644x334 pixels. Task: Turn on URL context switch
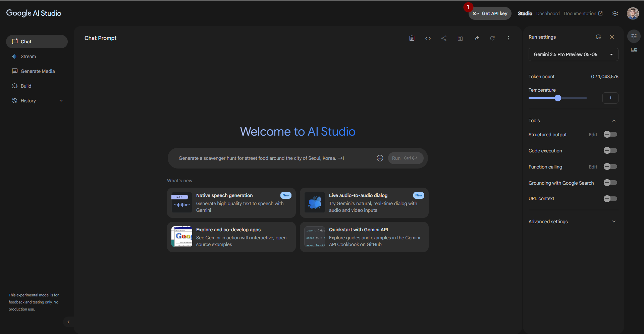click(x=610, y=199)
